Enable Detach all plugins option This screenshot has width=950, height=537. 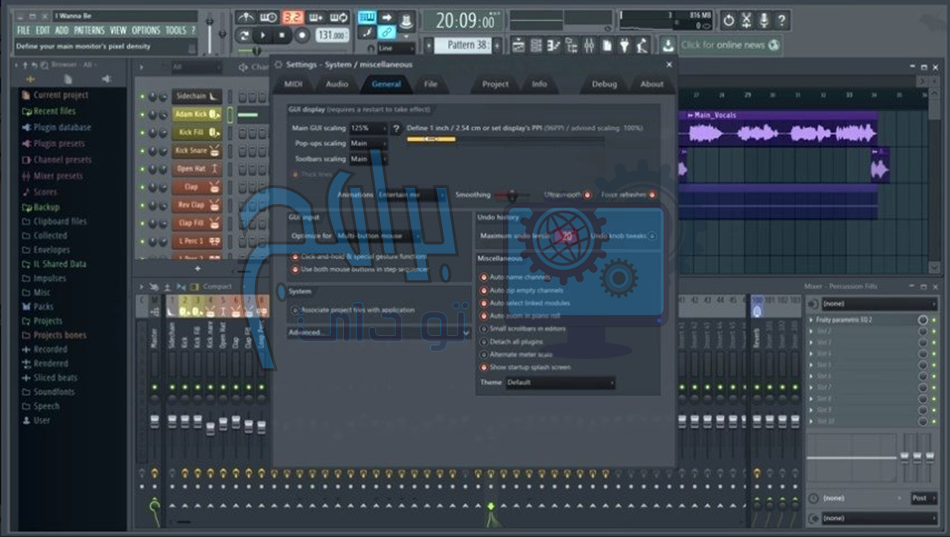(484, 341)
